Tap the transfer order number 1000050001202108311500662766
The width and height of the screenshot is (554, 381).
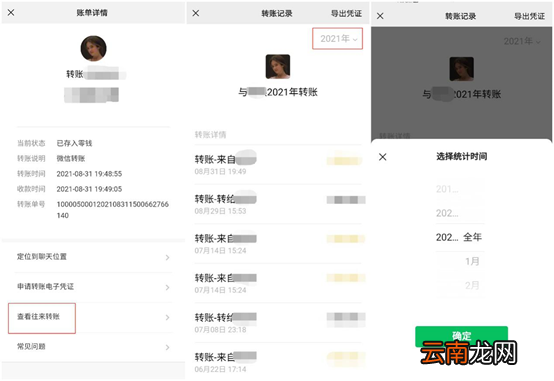tap(112, 210)
